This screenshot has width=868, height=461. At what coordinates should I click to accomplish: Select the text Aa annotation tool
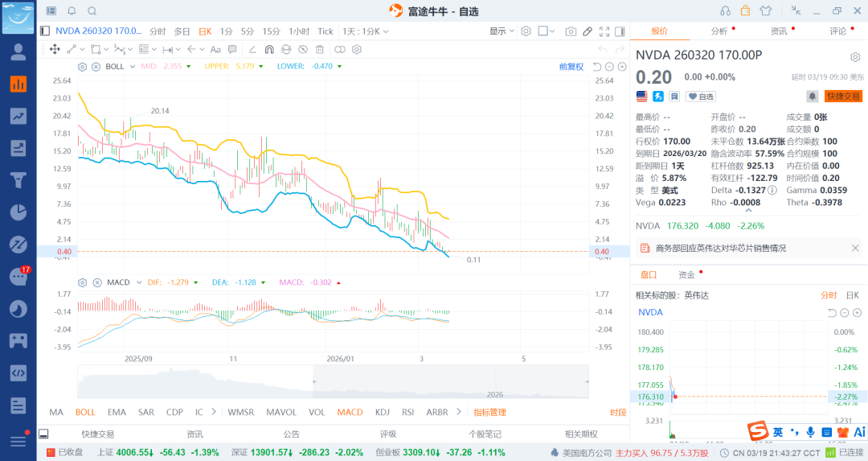pos(216,49)
